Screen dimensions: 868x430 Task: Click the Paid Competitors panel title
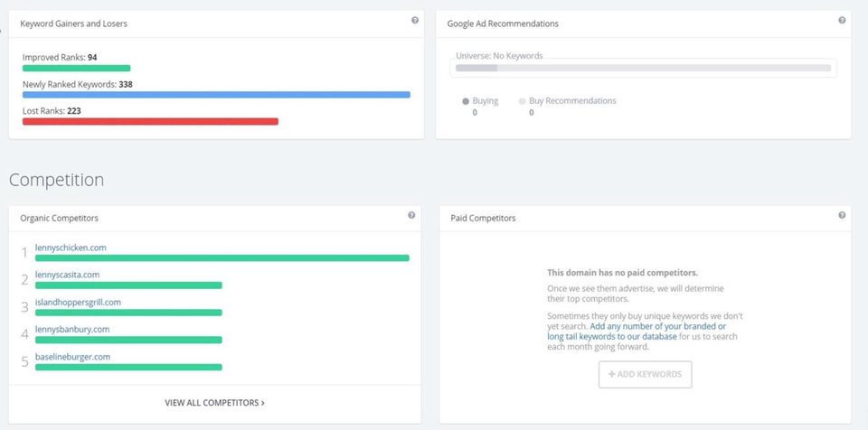point(483,218)
